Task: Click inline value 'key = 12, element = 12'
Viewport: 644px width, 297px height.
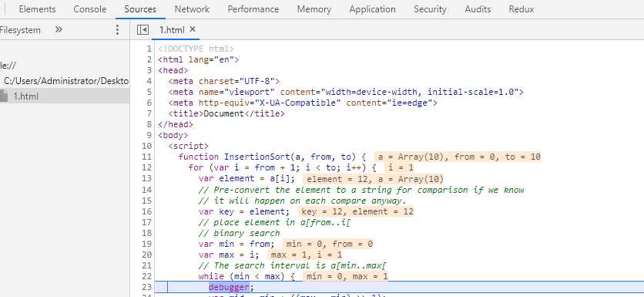Action: (357, 211)
